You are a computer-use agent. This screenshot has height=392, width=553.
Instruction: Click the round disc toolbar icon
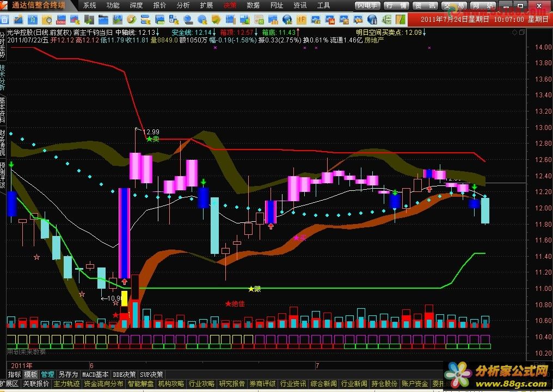pyautogui.click(x=132, y=20)
